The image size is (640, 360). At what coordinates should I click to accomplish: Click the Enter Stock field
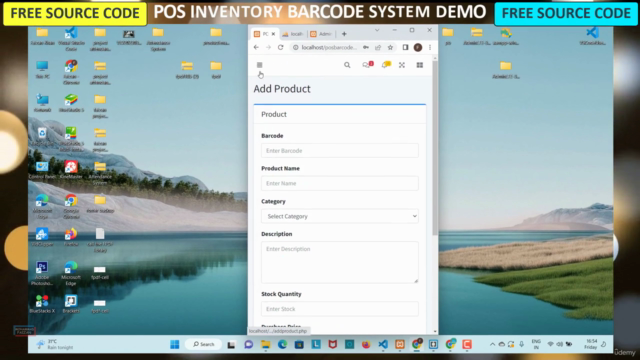(x=340, y=309)
